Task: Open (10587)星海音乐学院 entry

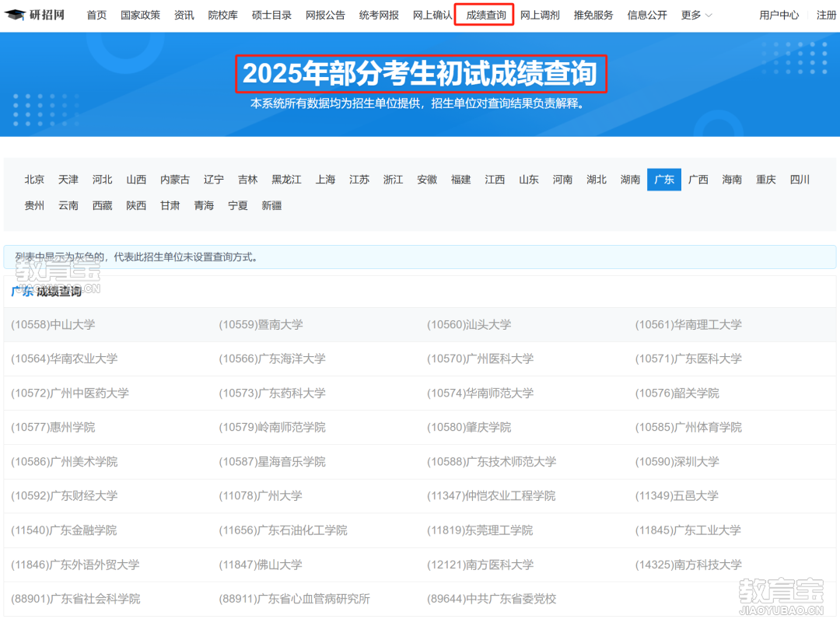Action: tap(272, 462)
